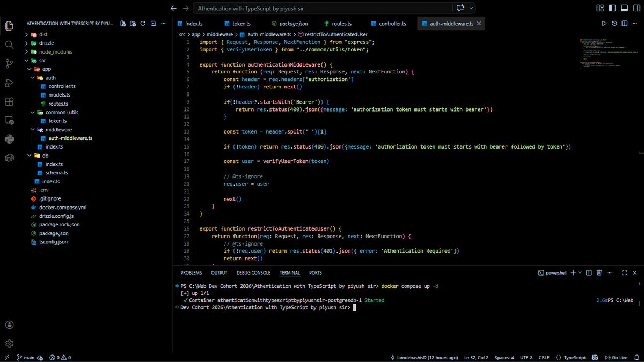Switch to the DEBUG CONSOLE panel tab

click(253, 272)
